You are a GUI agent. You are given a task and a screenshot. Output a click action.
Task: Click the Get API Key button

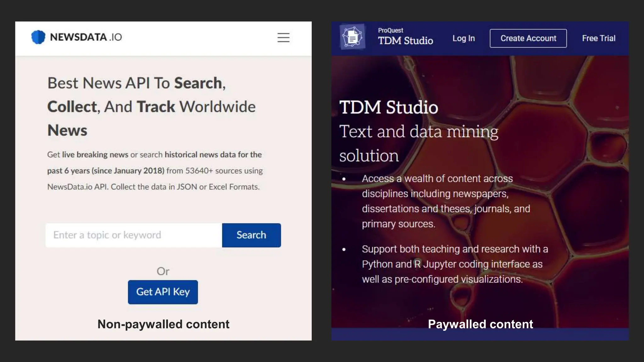coord(163,292)
